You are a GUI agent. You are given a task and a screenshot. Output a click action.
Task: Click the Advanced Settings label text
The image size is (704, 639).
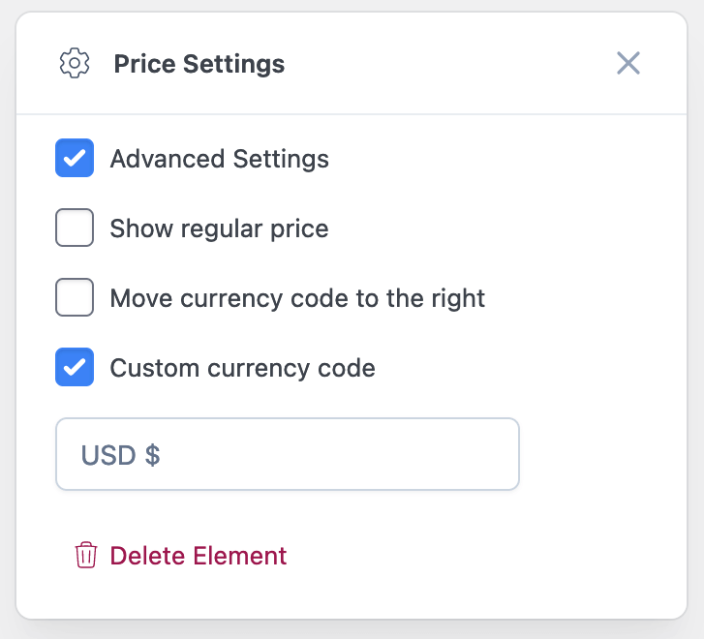coord(219,158)
